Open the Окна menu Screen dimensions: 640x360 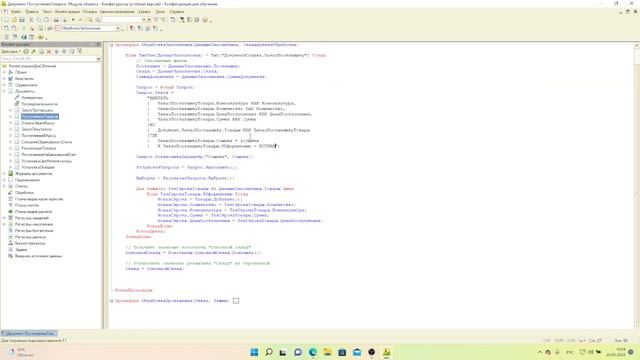[160, 12]
